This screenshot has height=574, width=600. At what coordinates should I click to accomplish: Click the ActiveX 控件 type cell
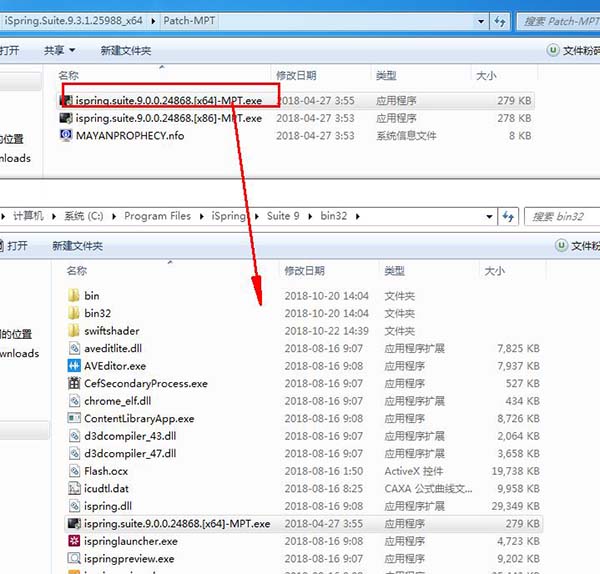[x=414, y=471]
